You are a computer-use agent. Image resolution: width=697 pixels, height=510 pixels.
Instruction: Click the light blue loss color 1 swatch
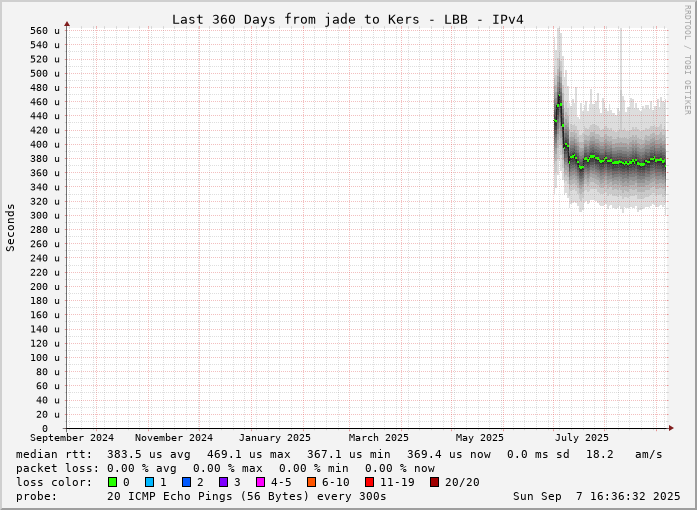149,482
